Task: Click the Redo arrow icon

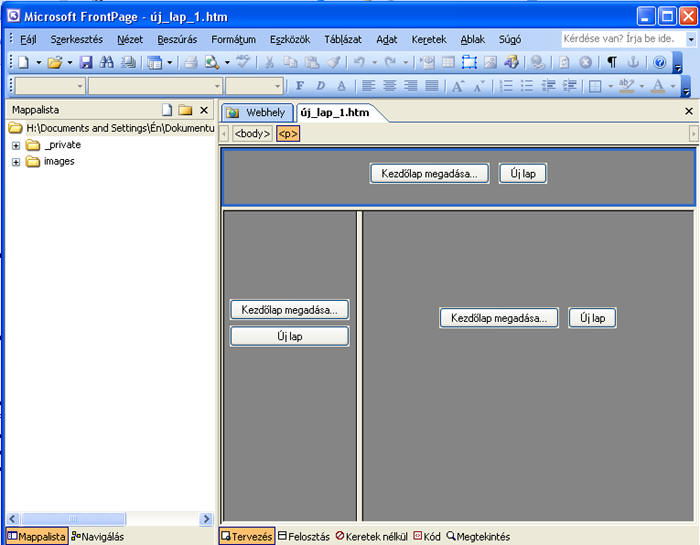Action: 391,62
